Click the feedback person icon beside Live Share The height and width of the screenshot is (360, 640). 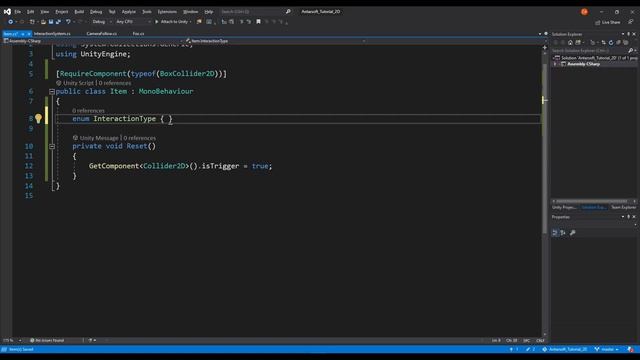631,22
